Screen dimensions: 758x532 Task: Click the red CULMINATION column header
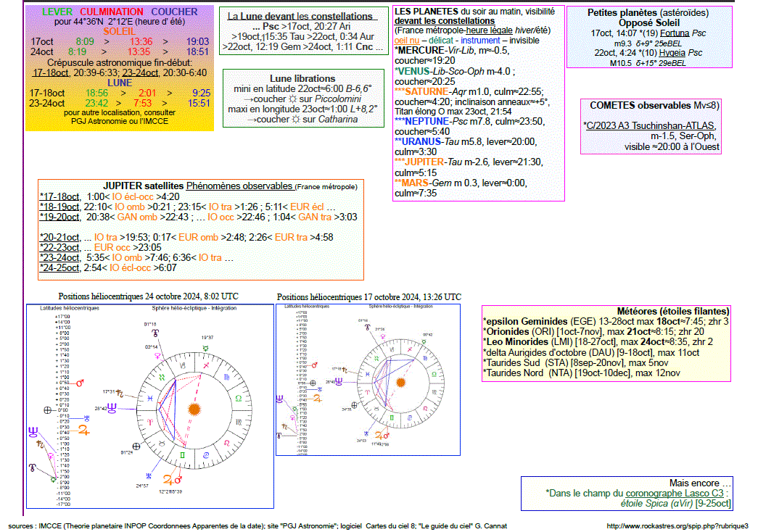point(112,12)
